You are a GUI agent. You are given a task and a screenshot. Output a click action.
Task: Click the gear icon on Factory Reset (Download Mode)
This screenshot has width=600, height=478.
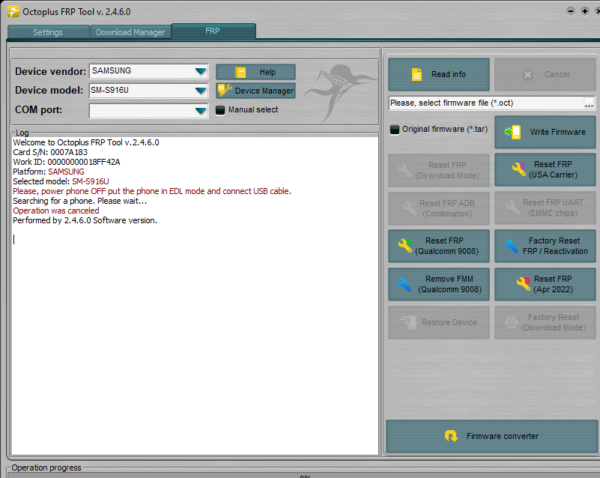point(511,322)
